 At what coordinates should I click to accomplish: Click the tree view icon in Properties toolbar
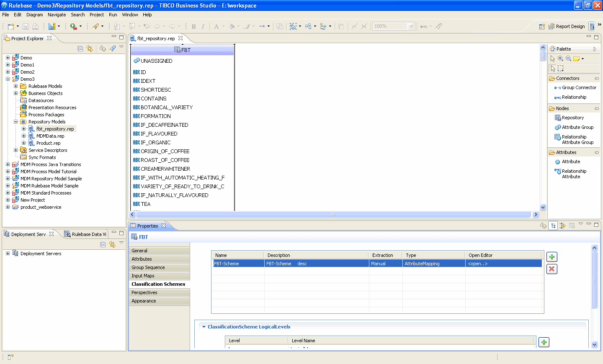553,226
